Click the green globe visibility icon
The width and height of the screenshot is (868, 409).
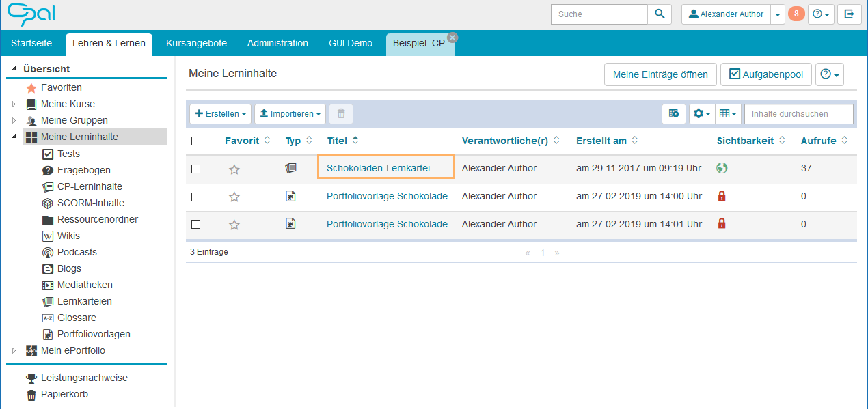(x=722, y=168)
